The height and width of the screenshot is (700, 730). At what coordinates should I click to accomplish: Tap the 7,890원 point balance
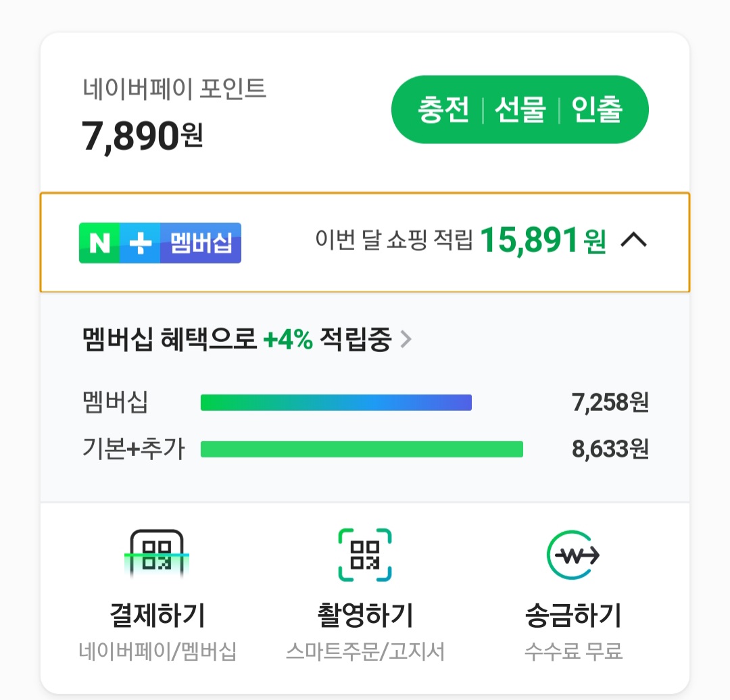coord(142,135)
